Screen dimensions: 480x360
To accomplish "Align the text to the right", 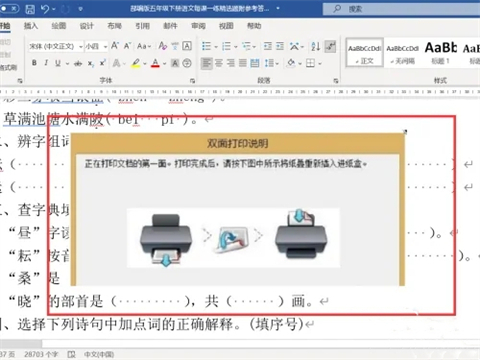I will pyautogui.click(x=231, y=63).
